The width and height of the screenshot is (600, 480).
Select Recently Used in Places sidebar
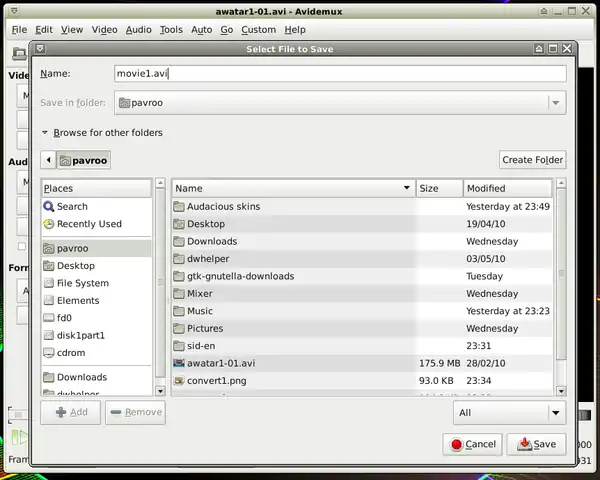[88, 224]
